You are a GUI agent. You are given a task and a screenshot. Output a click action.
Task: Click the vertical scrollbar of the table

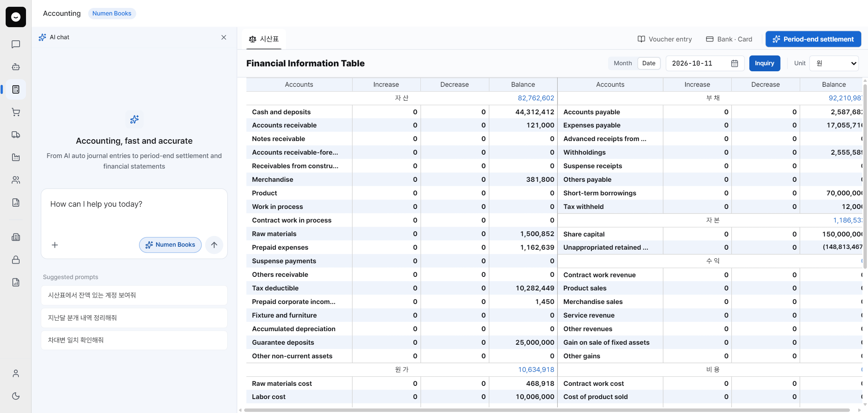coord(865,177)
